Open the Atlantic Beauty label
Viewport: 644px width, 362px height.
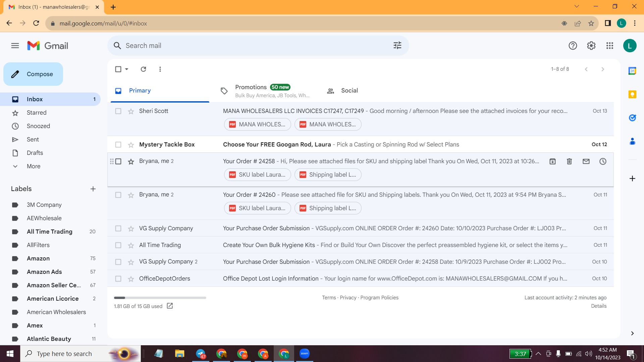coord(49,339)
